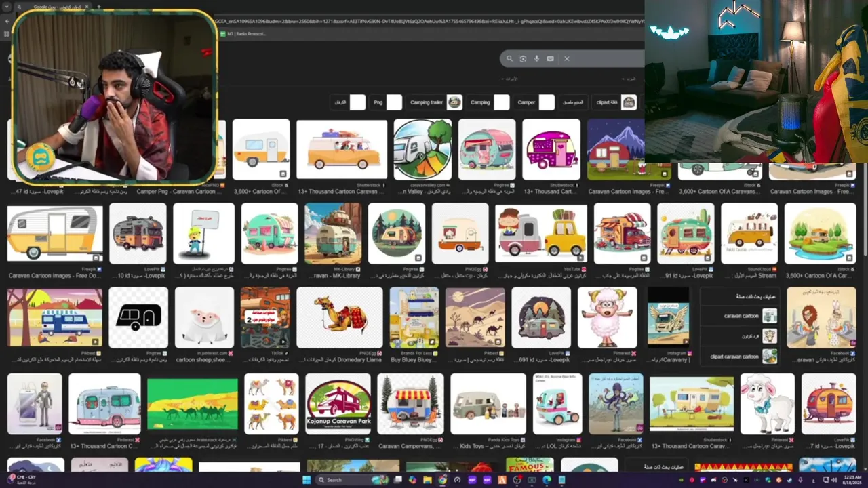
Task: Open the mountain night caravan Freepik image
Action: pyautogui.click(x=616, y=149)
